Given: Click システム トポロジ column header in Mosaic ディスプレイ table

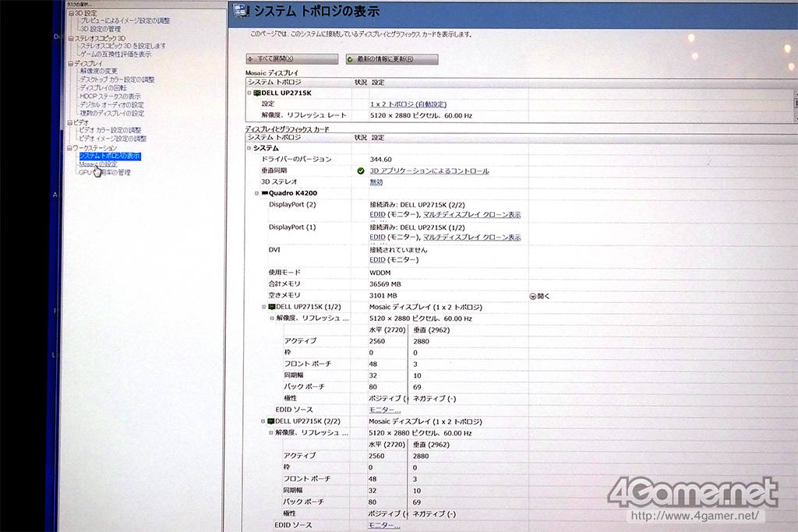Looking at the screenshot, I should pos(274,83).
